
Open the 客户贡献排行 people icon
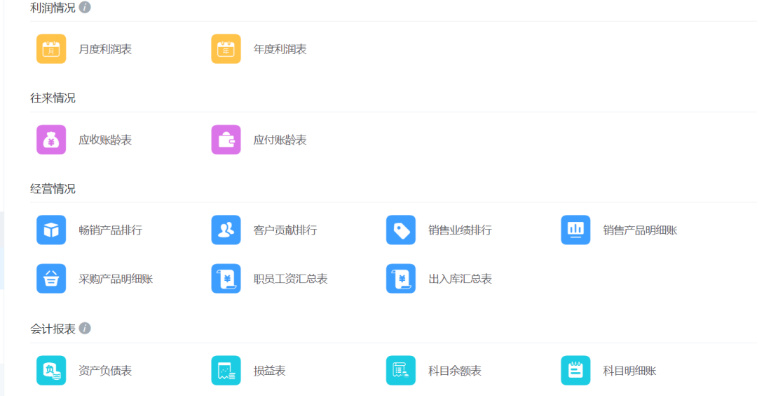click(226, 230)
